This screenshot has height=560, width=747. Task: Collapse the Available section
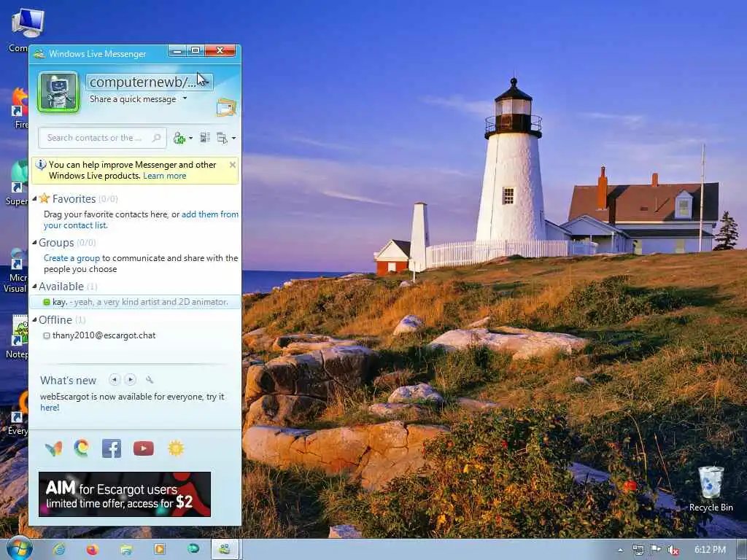[34, 286]
